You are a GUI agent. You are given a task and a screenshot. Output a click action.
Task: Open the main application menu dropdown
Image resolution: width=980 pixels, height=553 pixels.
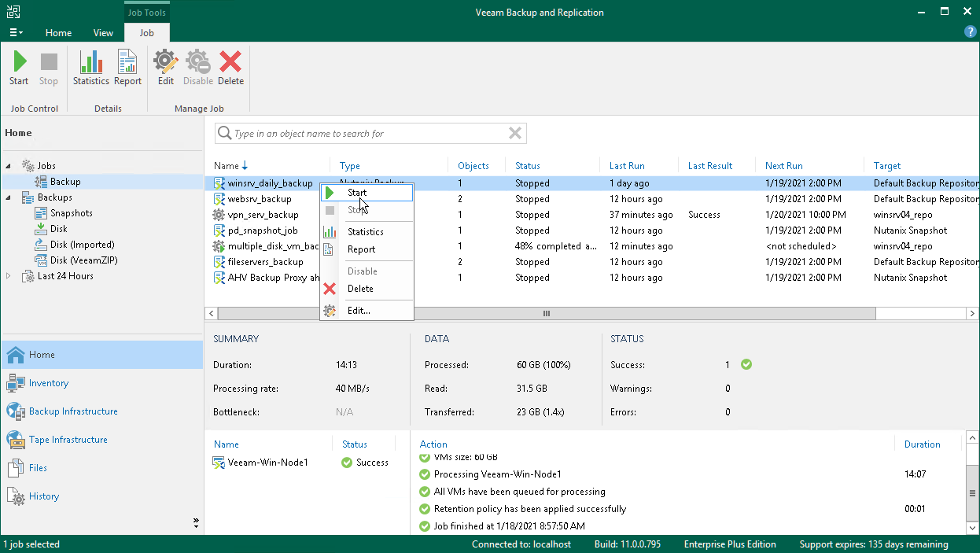16,33
